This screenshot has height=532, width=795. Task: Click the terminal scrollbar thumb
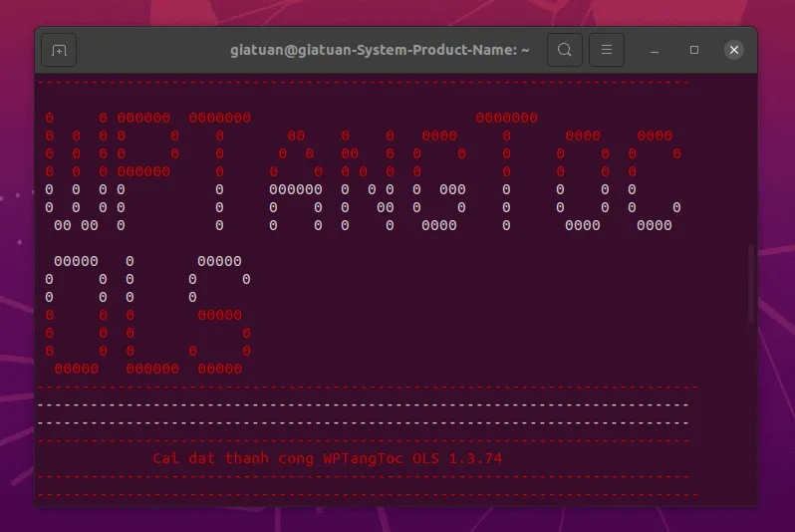coord(752,283)
